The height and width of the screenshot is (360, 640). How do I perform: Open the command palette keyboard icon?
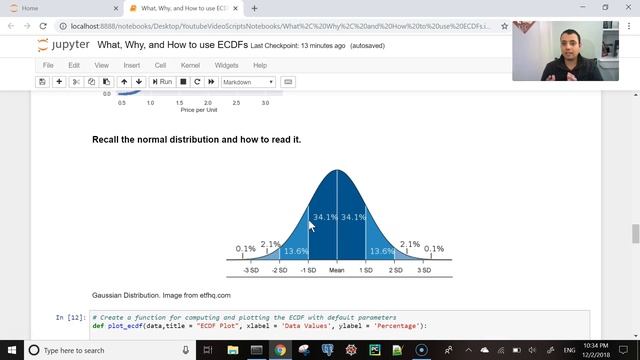[x=288, y=82]
